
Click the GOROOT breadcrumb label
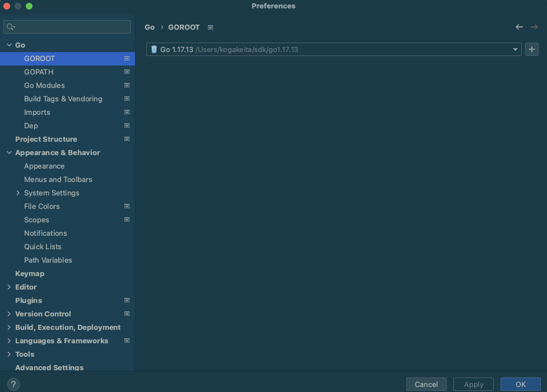184,27
